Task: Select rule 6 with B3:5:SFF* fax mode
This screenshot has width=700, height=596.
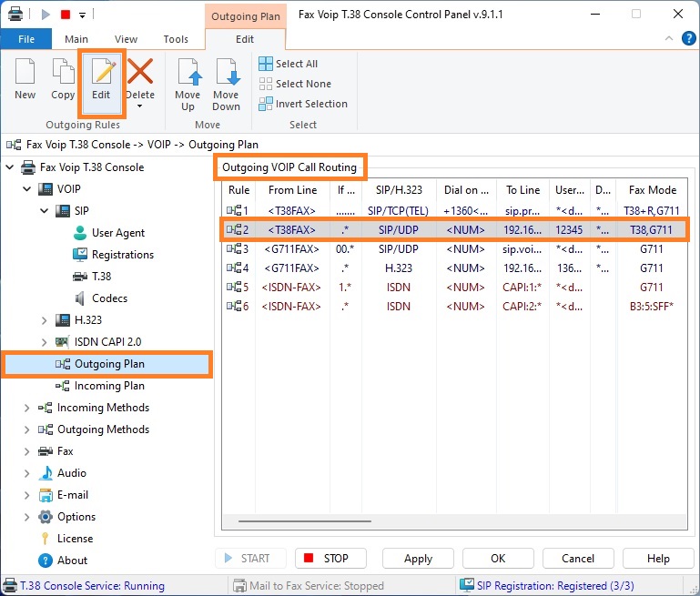Action: click(x=454, y=307)
